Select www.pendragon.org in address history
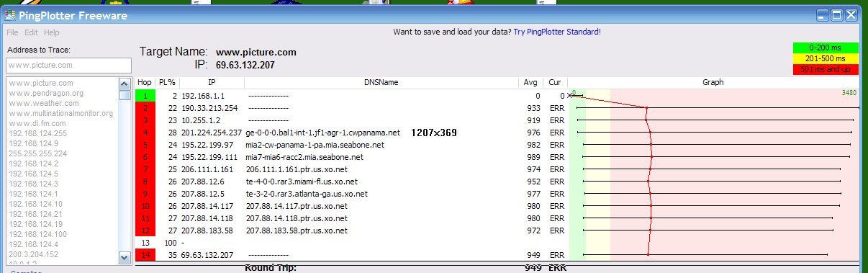868x273 pixels. pos(46,93)
